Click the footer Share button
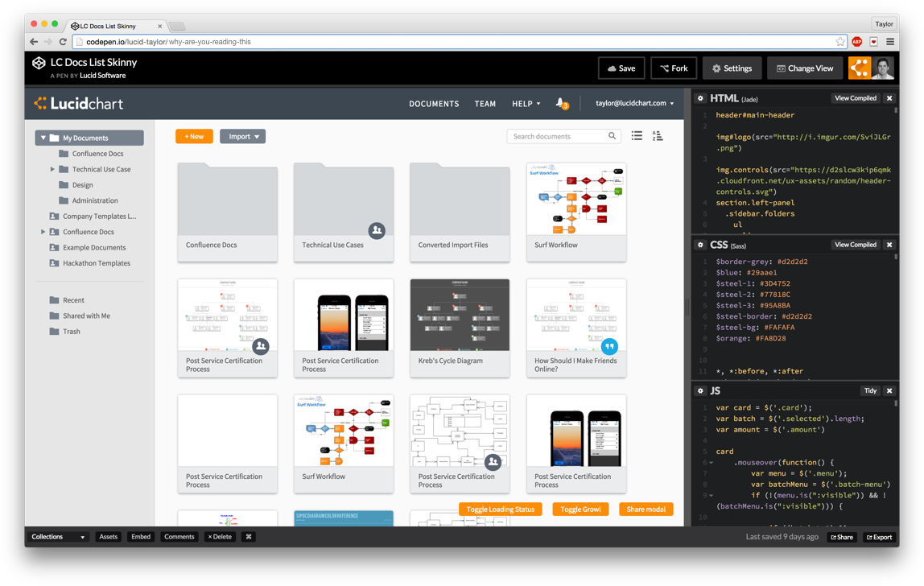The height and width of the screenshot is (586, 924). [842, 537]
